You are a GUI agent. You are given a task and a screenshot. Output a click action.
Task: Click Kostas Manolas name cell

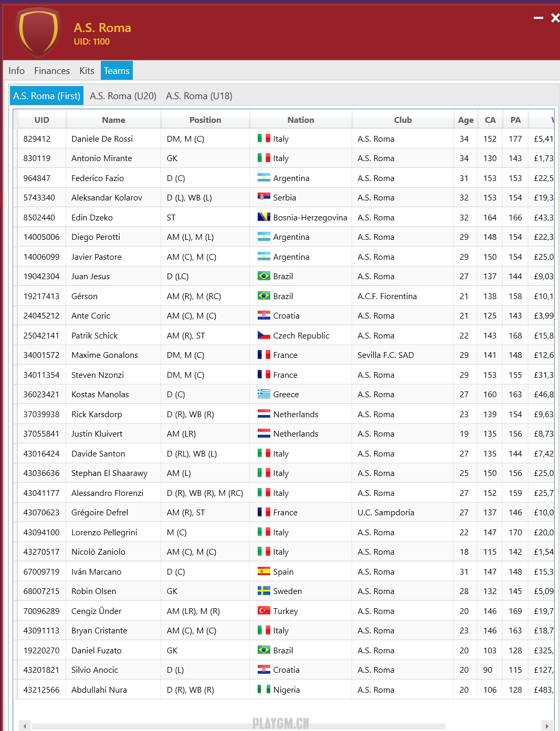click(113, 395)
